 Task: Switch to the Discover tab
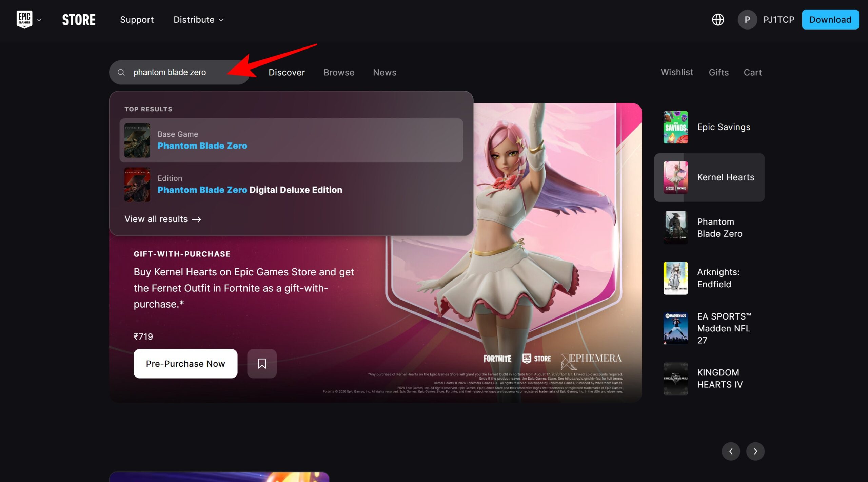coord(287,72)
